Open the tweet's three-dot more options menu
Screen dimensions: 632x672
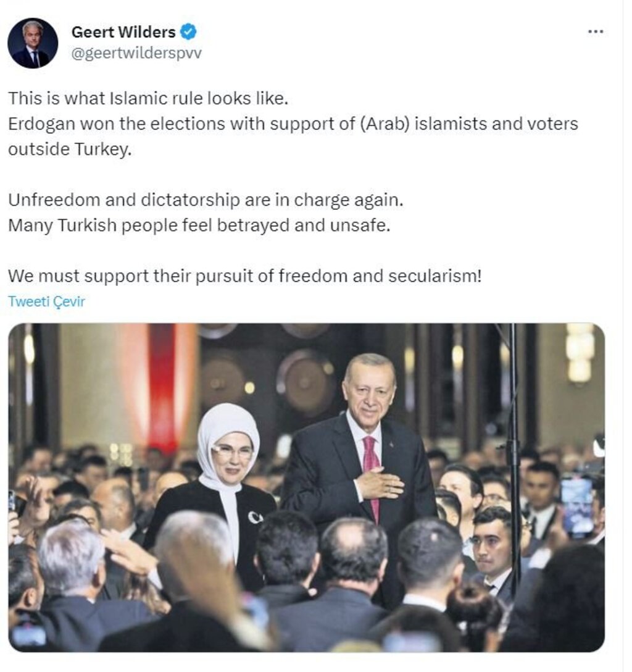pos(596,31)
